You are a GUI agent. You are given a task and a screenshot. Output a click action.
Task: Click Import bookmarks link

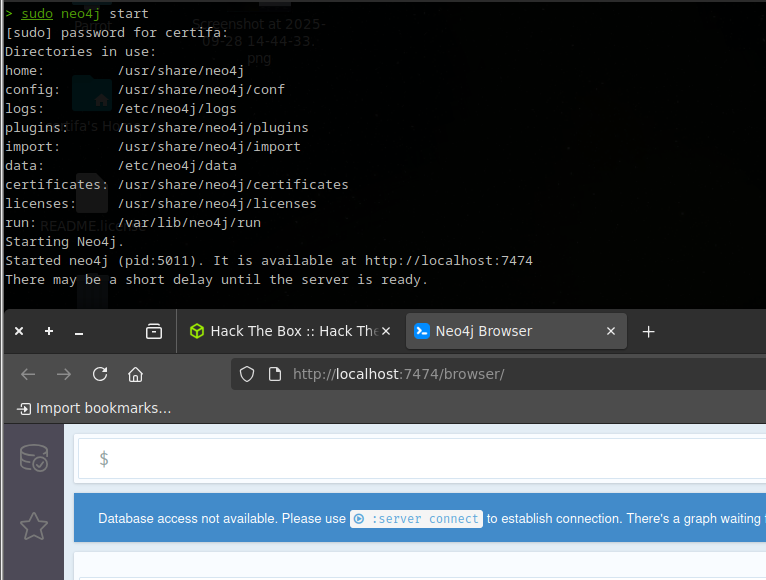point(94,408)
